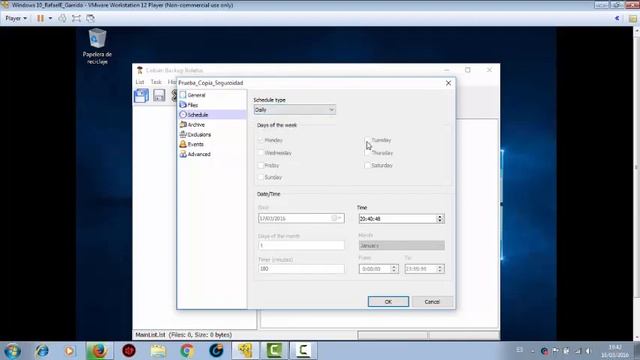The width and height of the screenshot is (640, 360).
Task: Toggle the Saturday checkbox
Action: [367, 165]
